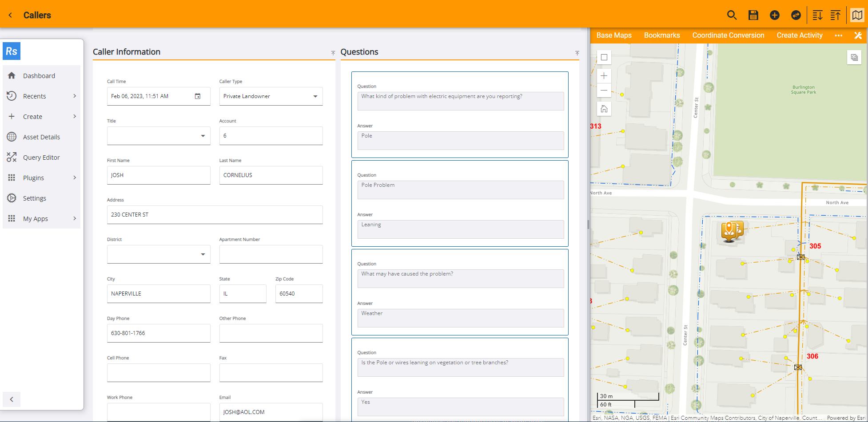
Task: Zoom in on the map
Action: [604, 76]
